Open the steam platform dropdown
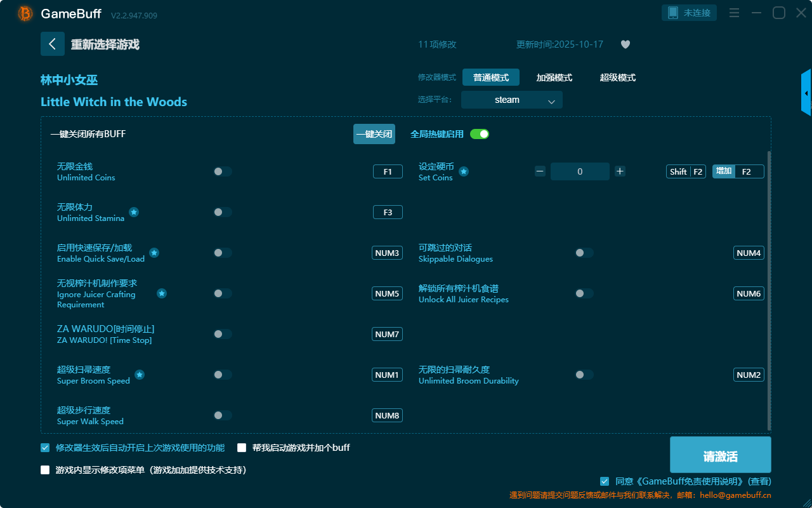 coord(511,100)
